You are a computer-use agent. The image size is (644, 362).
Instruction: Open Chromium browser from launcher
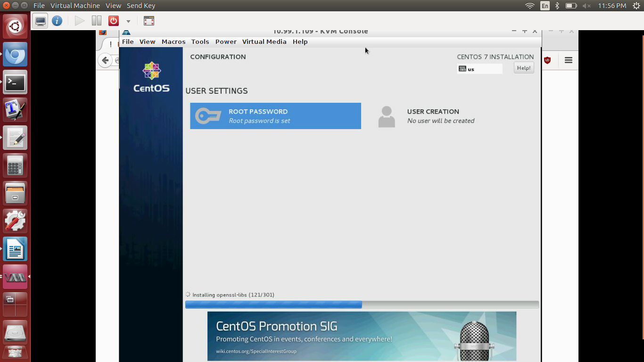pyautogui.click(x=15, y=54)
